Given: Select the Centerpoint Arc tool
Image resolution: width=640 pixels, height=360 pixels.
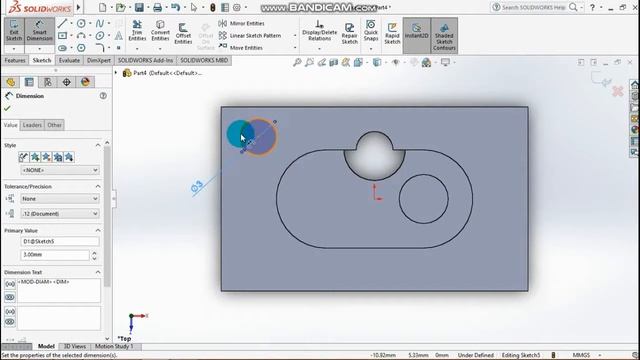Looking at the screenshot, I should click(81, 36).
